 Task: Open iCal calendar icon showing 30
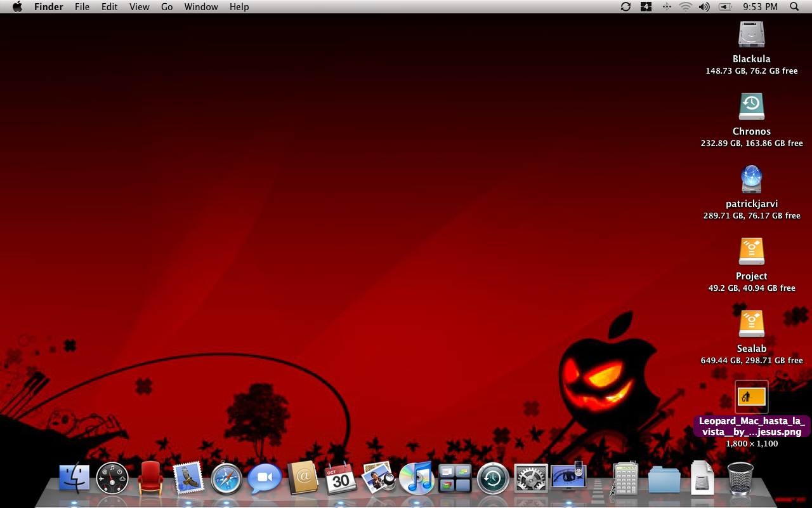pyautogui.click(x=341, y=478)
